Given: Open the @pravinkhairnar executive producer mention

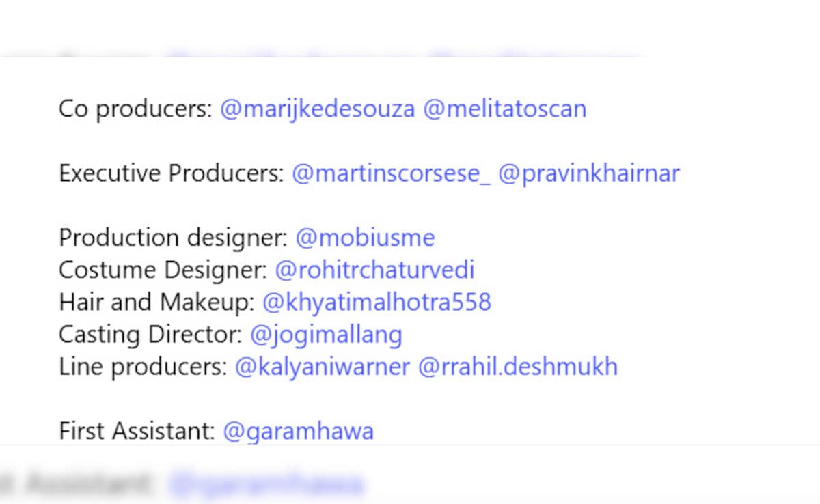Looking at the screenshot, I should 589,173.
